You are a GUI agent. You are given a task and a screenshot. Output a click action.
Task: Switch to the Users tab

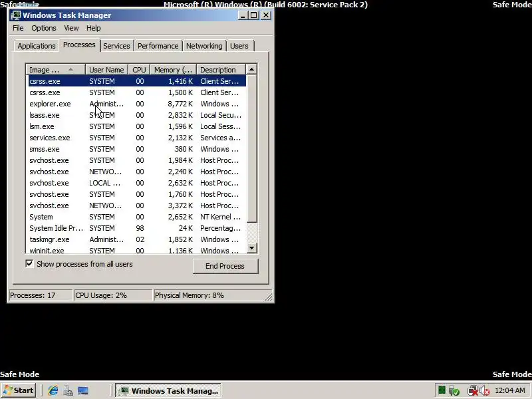coord(239,46)
